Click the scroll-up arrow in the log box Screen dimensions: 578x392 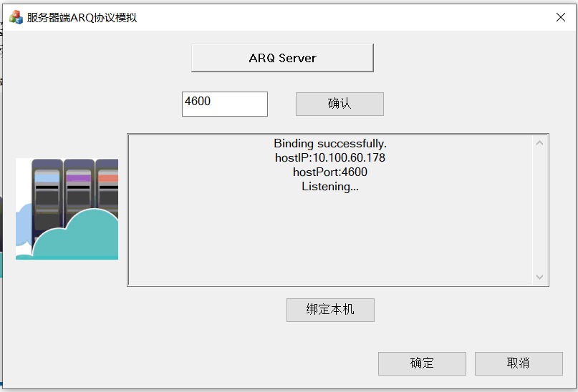coord(539,143)
